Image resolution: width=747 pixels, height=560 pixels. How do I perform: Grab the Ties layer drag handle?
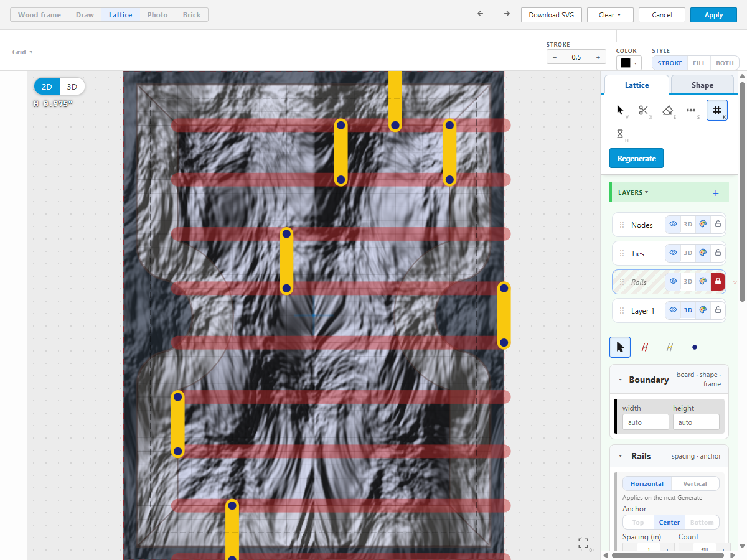pyautogui.click(x=621, y=253)
